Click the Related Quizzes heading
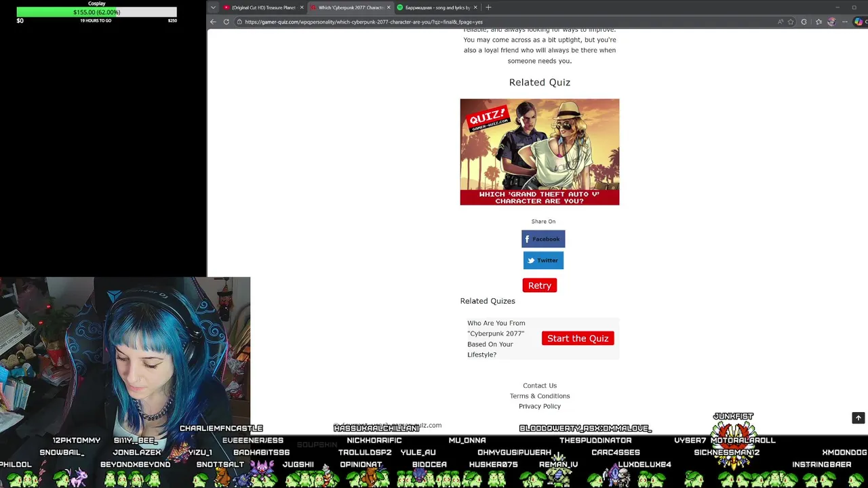The image size is (868, 488). [488, 301]
